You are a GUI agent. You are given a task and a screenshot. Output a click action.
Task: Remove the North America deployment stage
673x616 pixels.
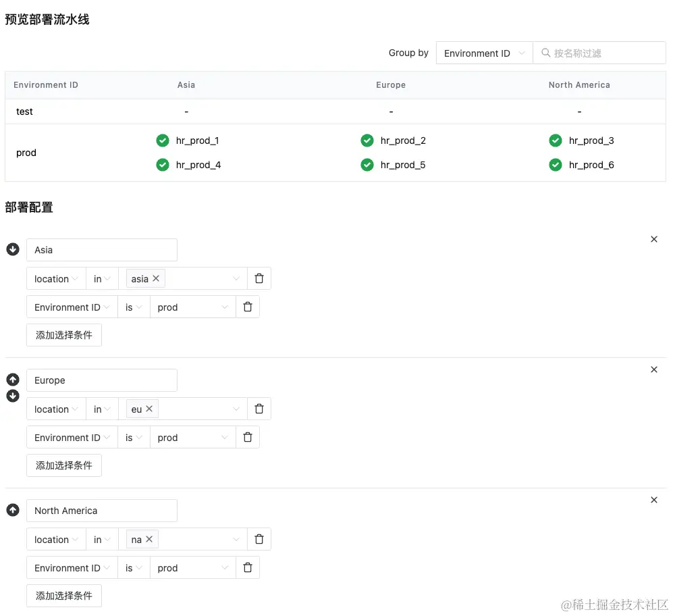653,500
